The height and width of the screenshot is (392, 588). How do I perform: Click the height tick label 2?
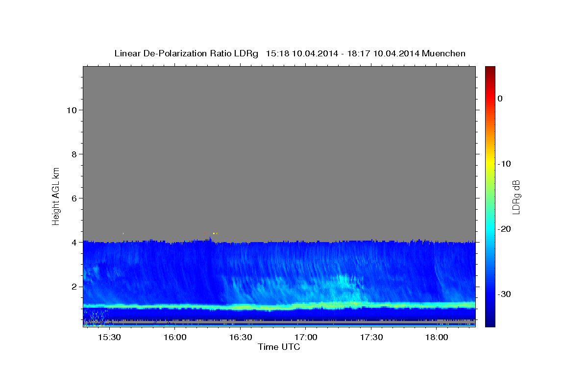coord(73,286)
